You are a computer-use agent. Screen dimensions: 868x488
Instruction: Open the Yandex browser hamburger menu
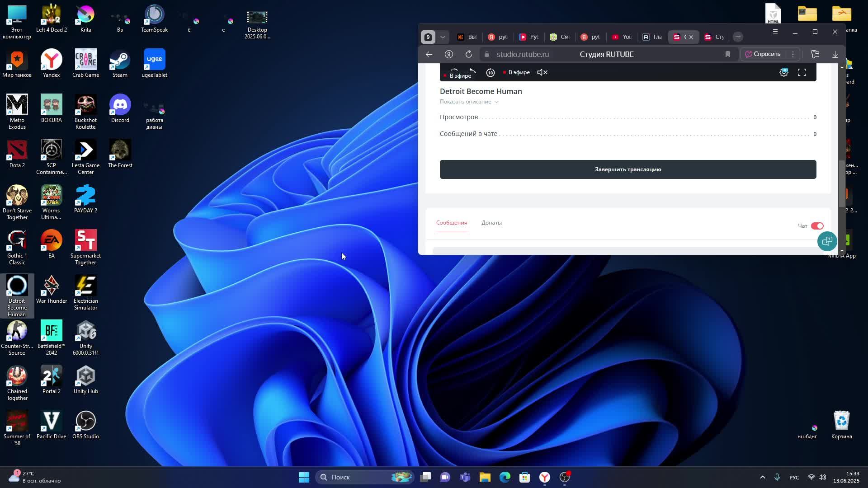[x=775, y=32]
